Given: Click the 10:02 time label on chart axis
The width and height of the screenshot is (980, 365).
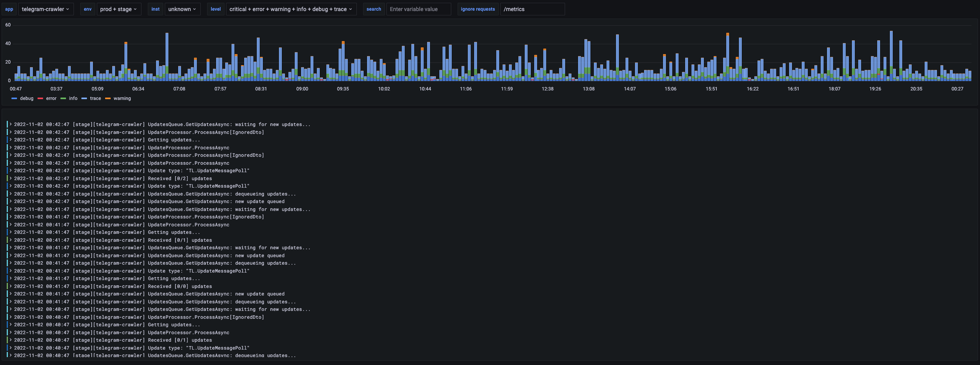Looking at the screenshot, I should click(384, 89).
